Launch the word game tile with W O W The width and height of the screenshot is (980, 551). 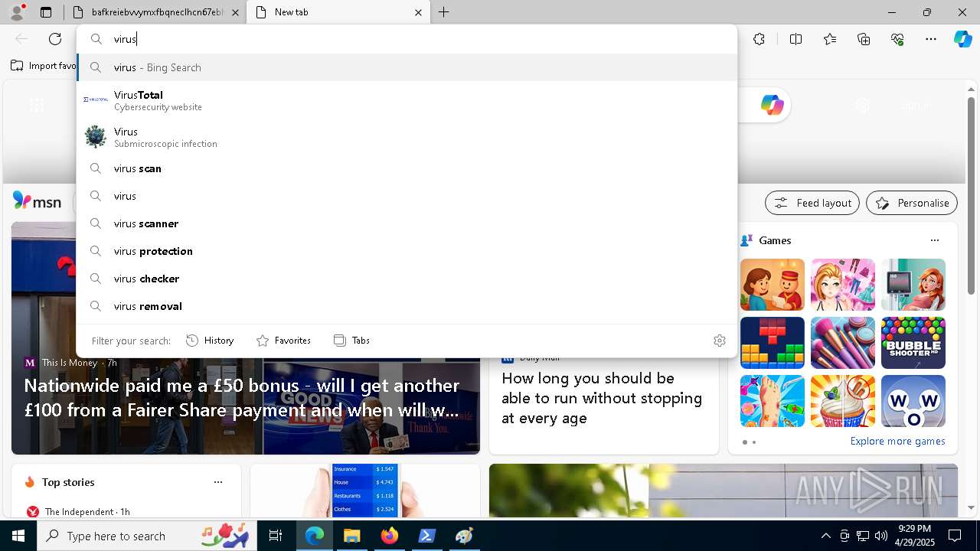[913, 401]
